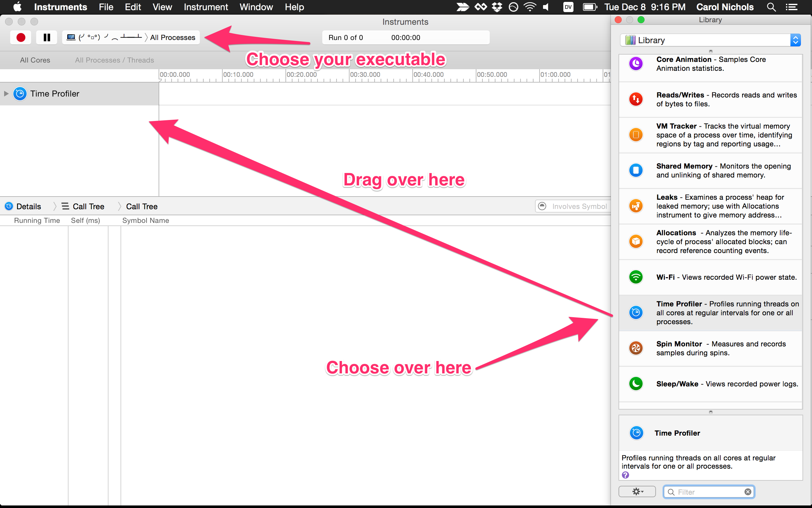The image size is (812, 508).
Task: Open the Instruments application menu
Action: pos(60,7)
